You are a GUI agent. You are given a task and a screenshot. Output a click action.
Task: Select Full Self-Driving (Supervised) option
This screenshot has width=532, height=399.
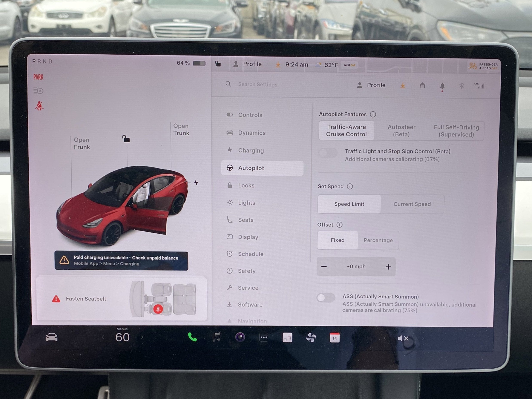456,131
